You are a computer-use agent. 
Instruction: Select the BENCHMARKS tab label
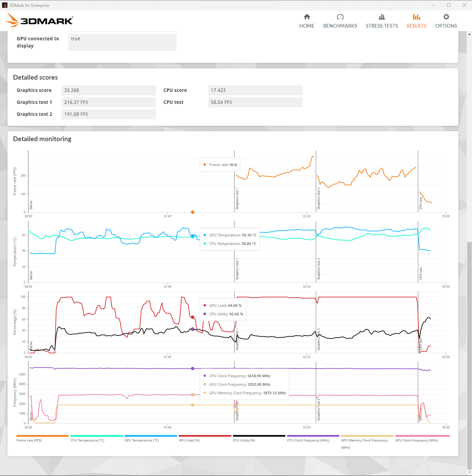pos(340,26)
